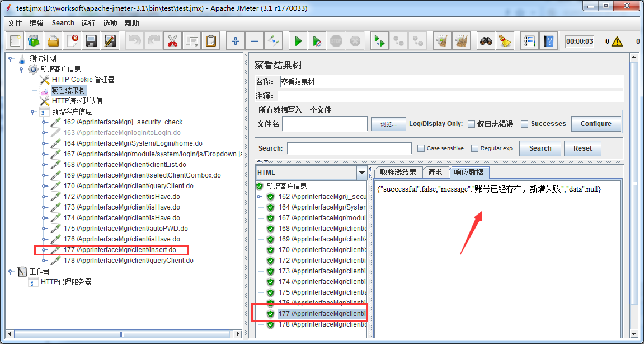Viewport: 644px width, 344px height.
Task: Switch to the 请求 tab
Action: coord(435,173)
